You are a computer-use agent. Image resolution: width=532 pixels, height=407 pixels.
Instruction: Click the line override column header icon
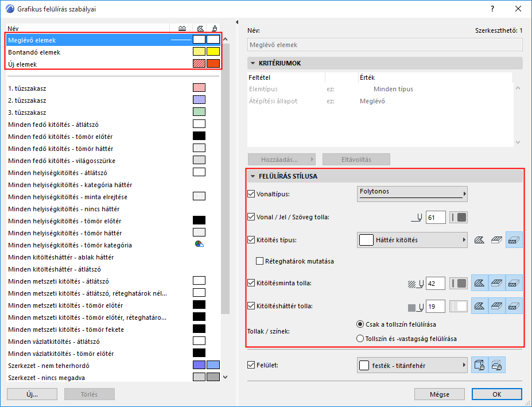pos(182,29)
